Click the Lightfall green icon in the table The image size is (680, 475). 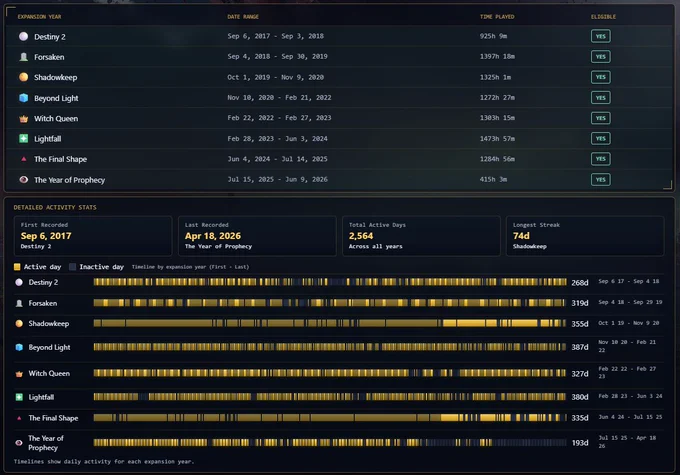pyautogui.click(x=23, y=139)
